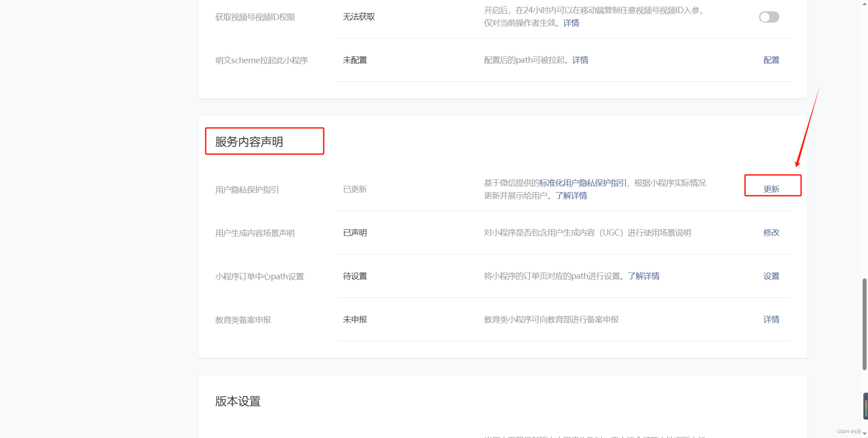Select the 教育类小程序可向教育部进行备案申报 description
This screenshot has height=438, width=868.
[x=551, y=320]
